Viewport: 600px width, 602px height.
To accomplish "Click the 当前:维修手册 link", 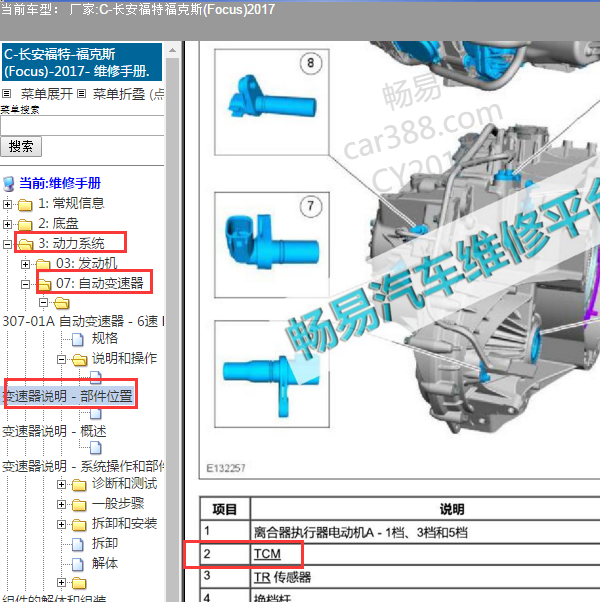I will coord(60,183).
